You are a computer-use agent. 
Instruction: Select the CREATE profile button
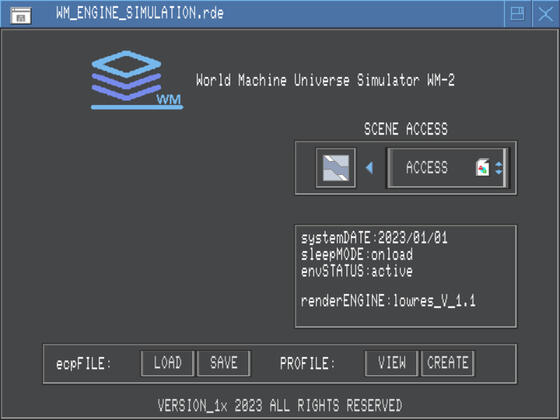click(x=448, y=363)
